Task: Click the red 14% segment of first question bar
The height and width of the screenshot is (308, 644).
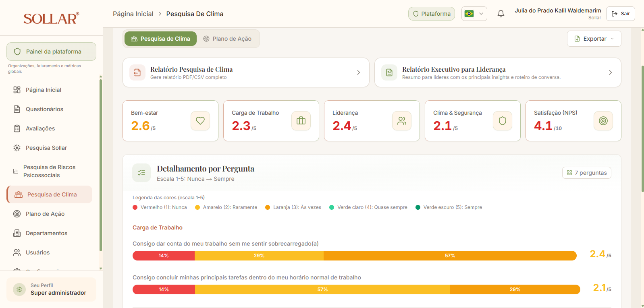Action: (x=164, y=256)
